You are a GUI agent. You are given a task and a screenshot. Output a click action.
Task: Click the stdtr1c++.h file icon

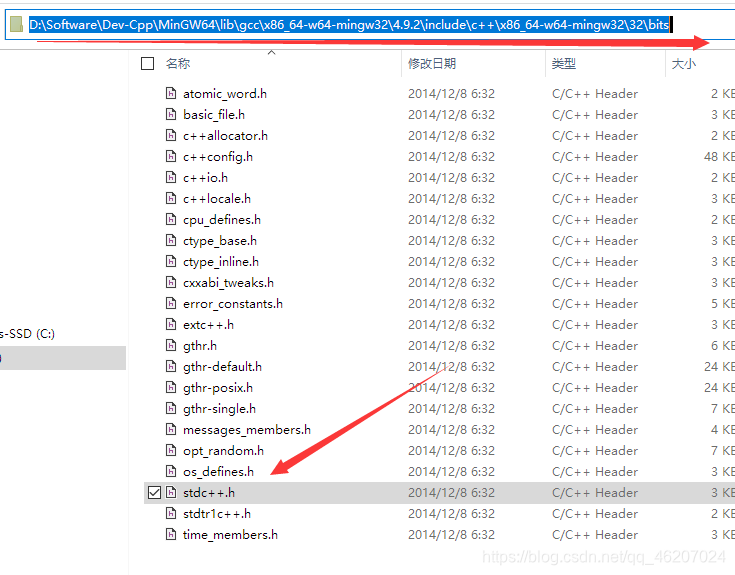[171, 514]
